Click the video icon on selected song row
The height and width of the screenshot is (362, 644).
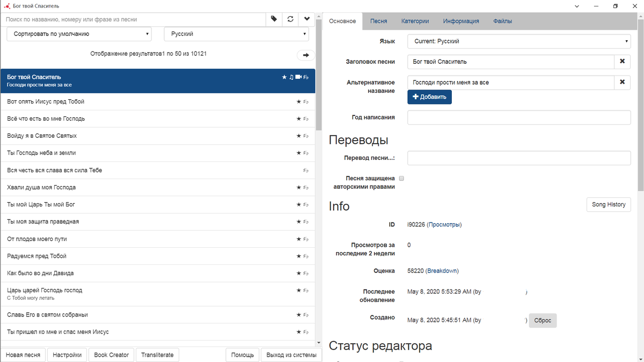pyautogui.click(x=299, y=77)
